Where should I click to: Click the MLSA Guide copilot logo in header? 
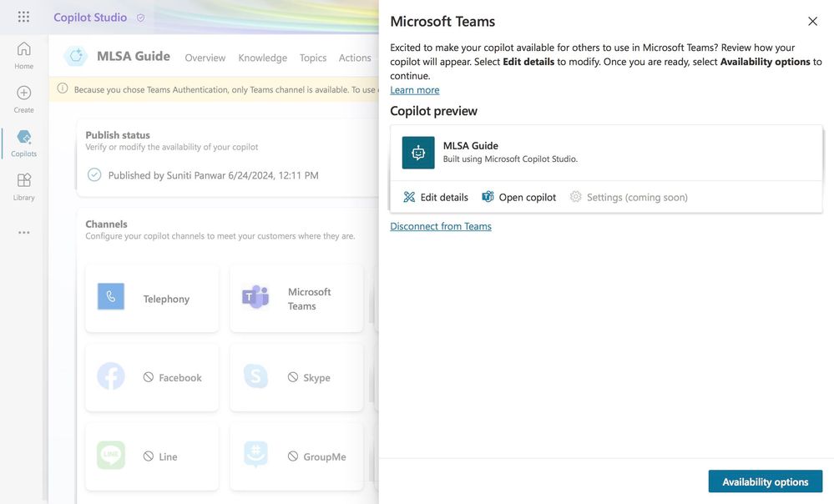(x=76, y=56)
